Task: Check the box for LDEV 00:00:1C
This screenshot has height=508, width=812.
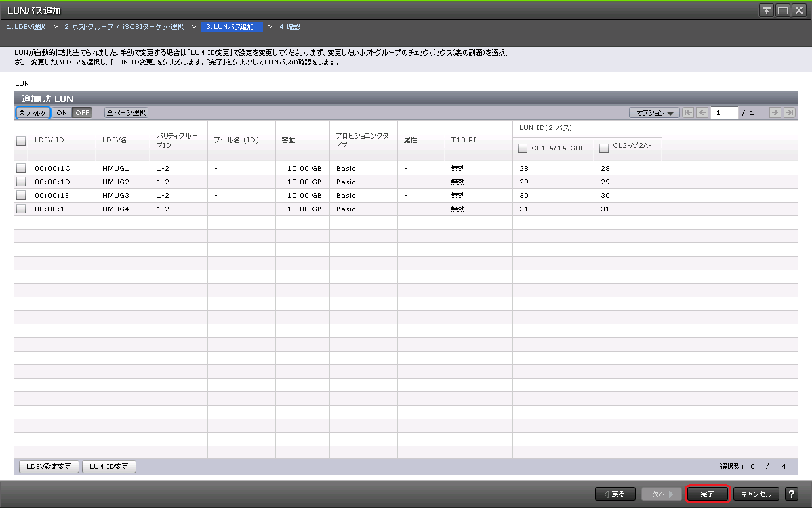Action: point(21,168)
